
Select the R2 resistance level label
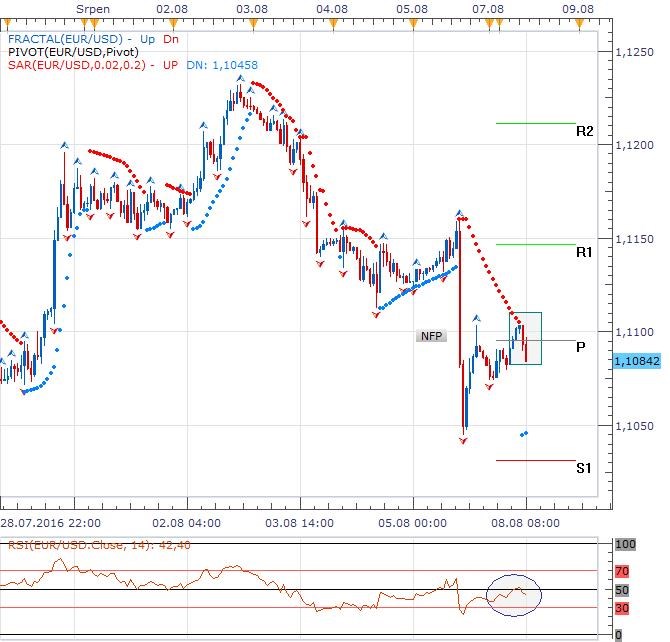point(584,131)
